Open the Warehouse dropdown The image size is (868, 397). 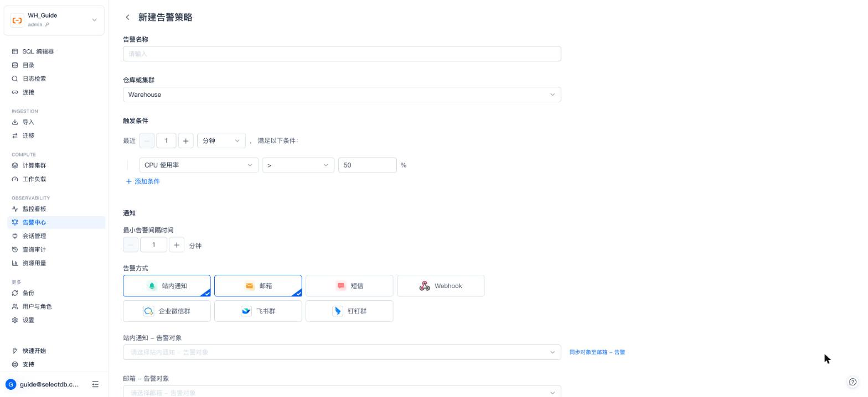coord(342,95)
